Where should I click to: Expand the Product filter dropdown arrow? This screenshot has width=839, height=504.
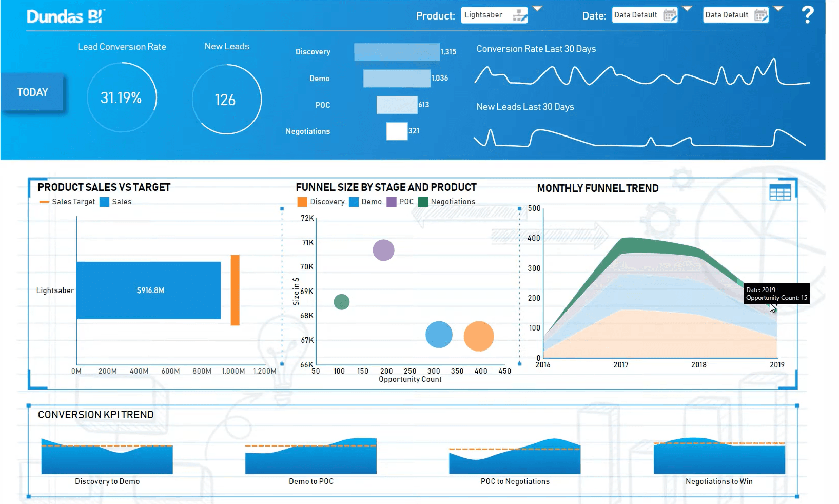tap(537, 8)
